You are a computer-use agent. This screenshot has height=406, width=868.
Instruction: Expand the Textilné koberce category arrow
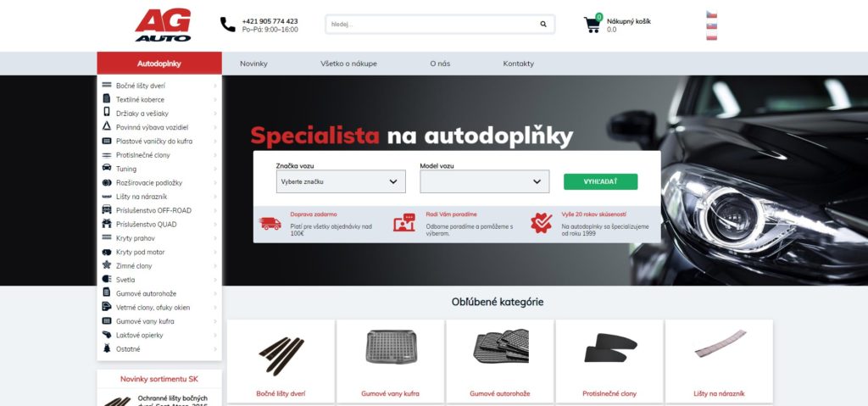215,100
